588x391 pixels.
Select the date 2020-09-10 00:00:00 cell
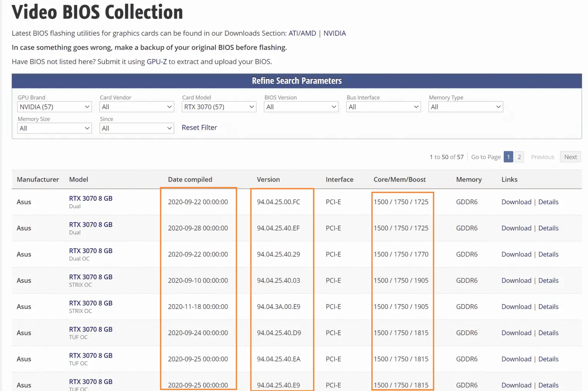point(198,280)
